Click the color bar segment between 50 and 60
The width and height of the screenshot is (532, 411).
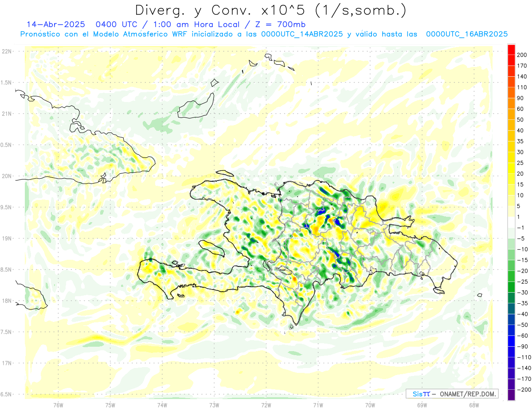point(511,114)
